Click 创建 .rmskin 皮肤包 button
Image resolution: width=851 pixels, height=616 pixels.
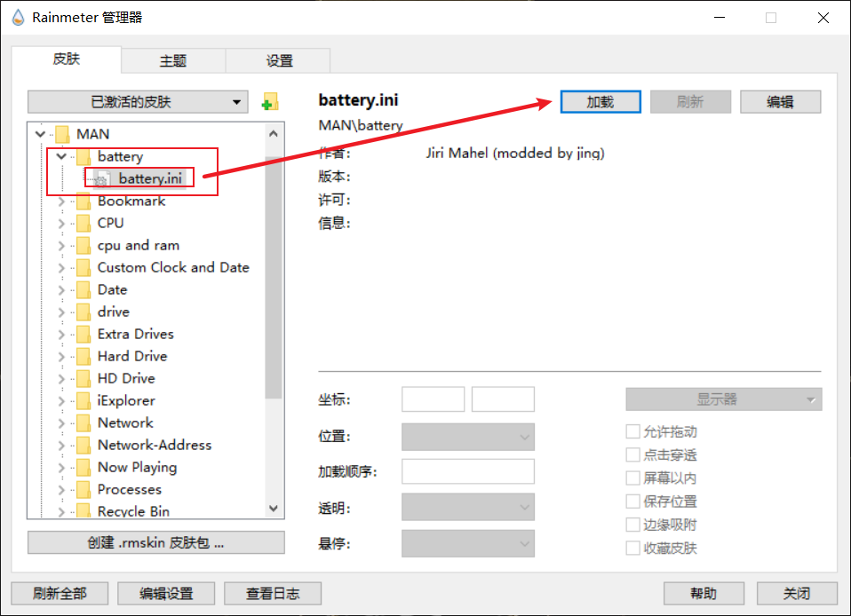point(155,542)
